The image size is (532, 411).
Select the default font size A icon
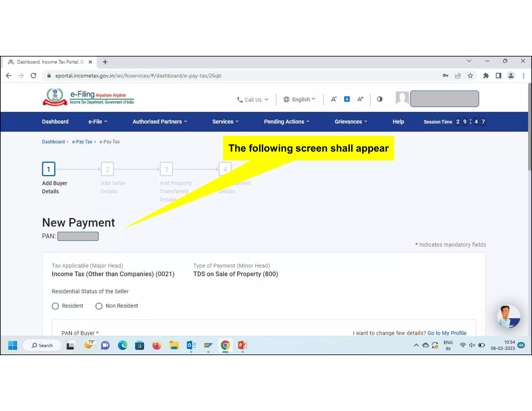pyautogui.click(x=347, y=99)
